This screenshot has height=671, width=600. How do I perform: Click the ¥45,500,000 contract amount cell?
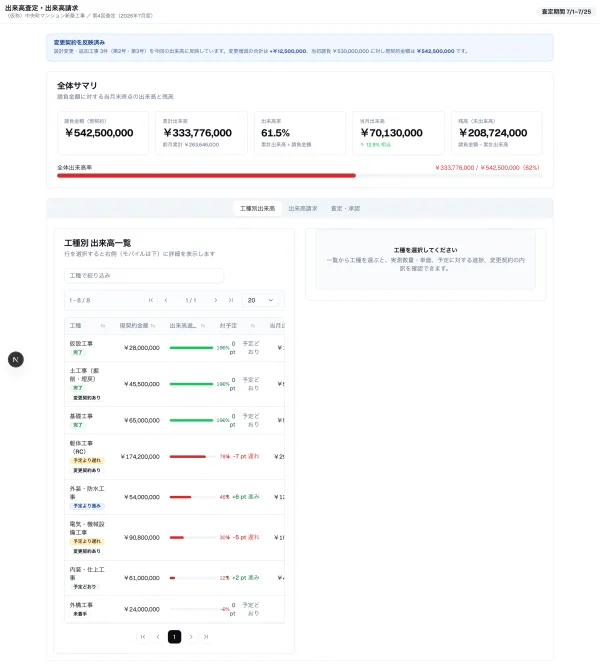point(142,384)
